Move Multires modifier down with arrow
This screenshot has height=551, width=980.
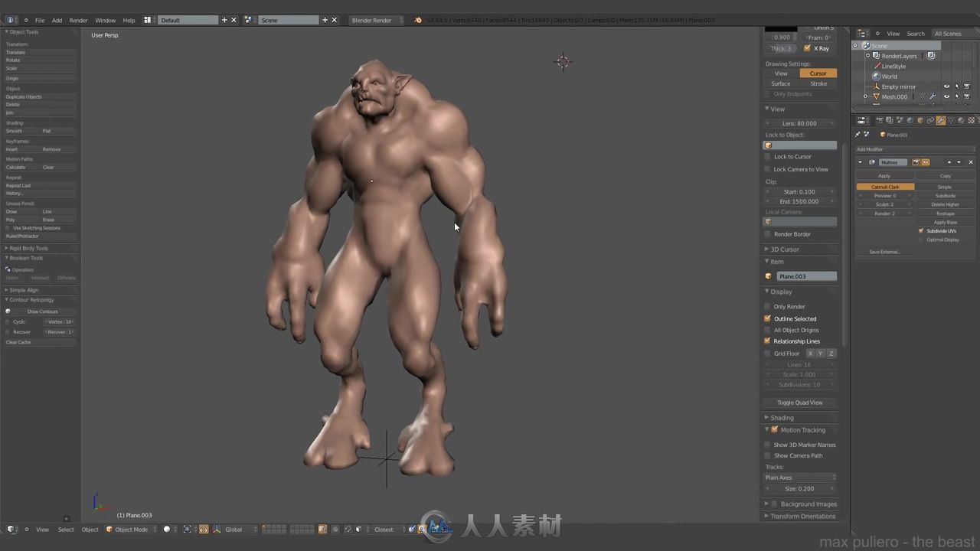click(959, 162)
